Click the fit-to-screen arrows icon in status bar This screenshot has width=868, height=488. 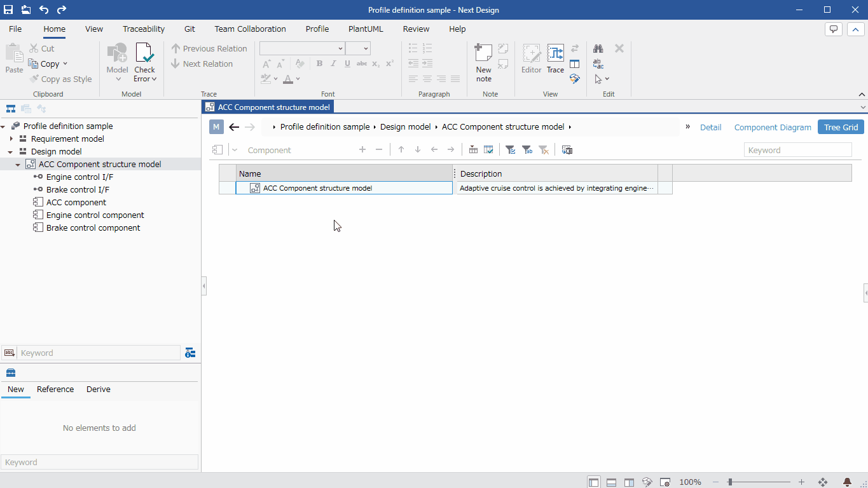click(x=822, y=482)
